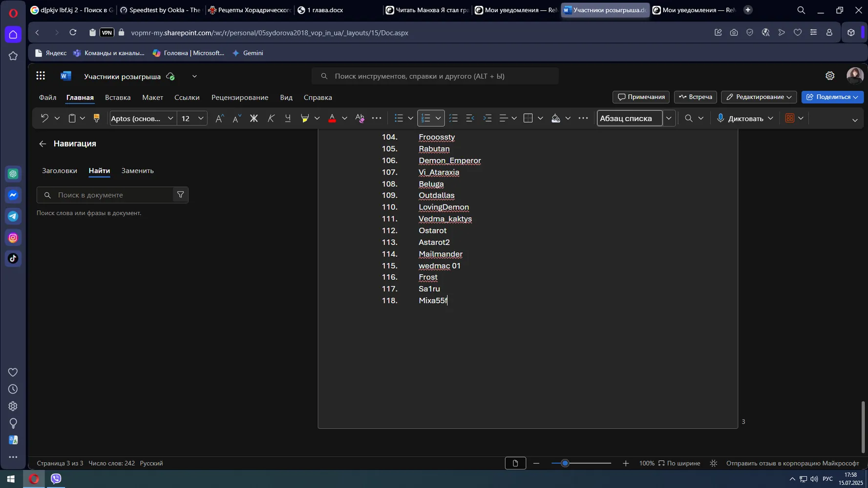Toggle the numbered list button
Viewport: 868px width, 488px height.
pyautogui.click(x=425, y=118)
